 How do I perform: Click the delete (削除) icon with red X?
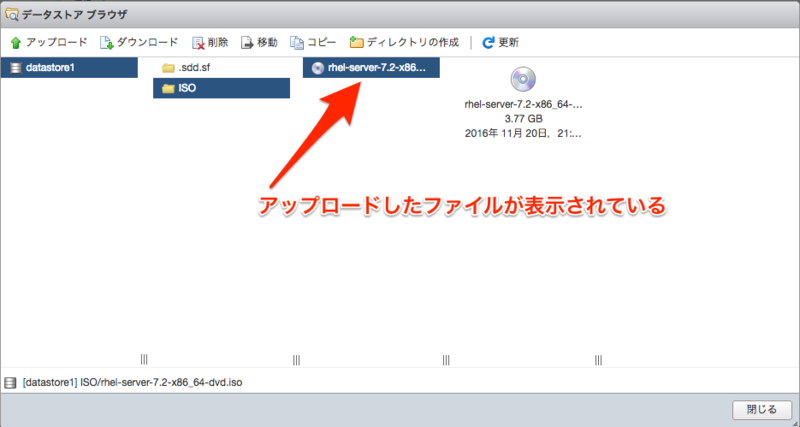pyautogui.click(x=198, y=43)
